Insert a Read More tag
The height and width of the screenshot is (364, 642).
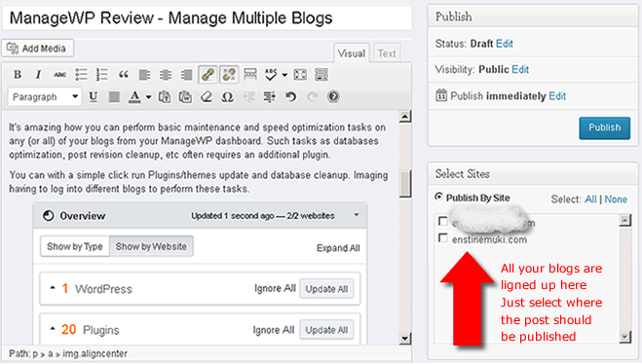coord(250,74)
